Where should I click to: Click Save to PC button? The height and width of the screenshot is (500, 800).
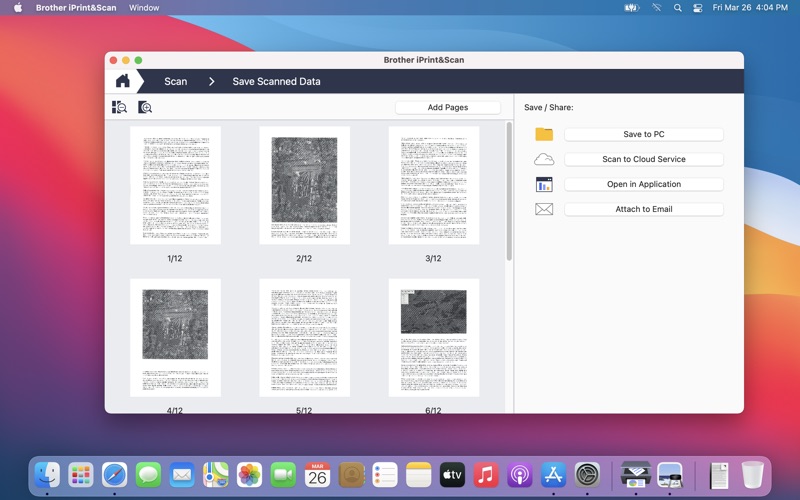pos(644,134)
